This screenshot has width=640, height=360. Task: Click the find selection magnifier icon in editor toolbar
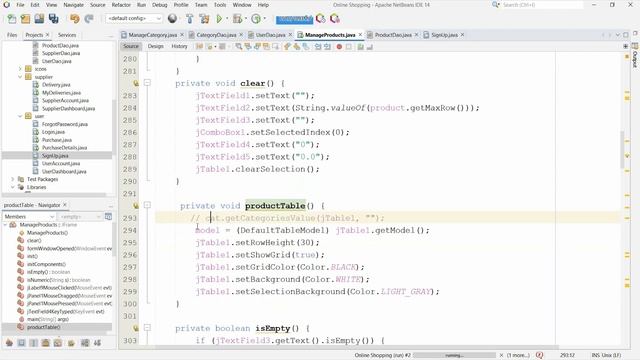click(239, 47)
